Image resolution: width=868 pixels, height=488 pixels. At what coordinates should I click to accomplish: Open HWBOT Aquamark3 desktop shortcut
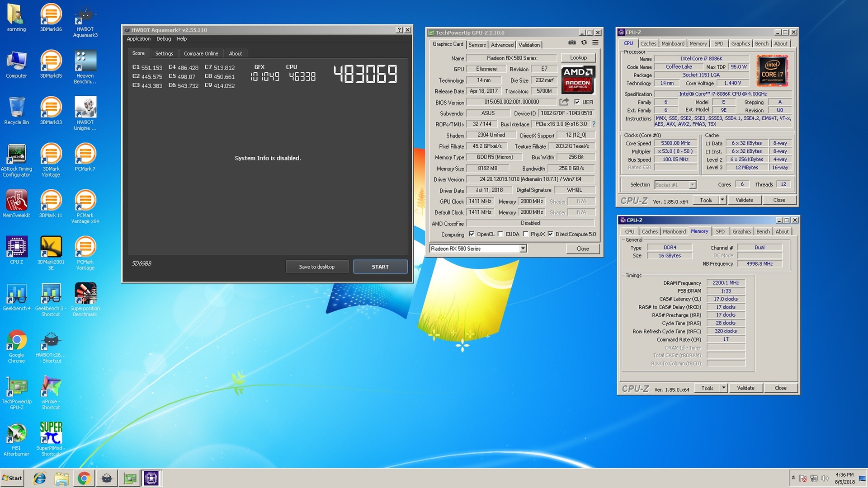[85, 21]
